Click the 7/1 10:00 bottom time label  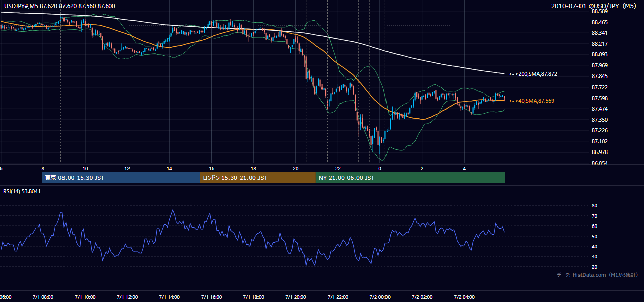coord(85,297)
